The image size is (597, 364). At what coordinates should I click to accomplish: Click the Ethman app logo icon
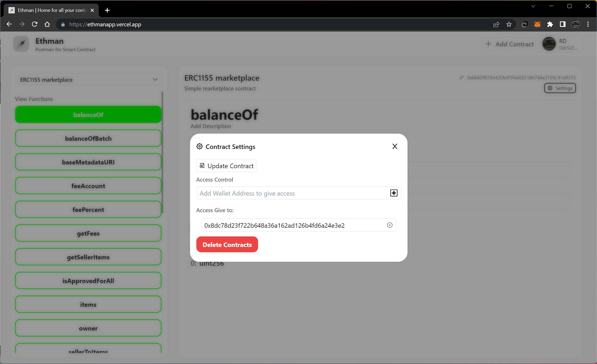pos(22,44)
